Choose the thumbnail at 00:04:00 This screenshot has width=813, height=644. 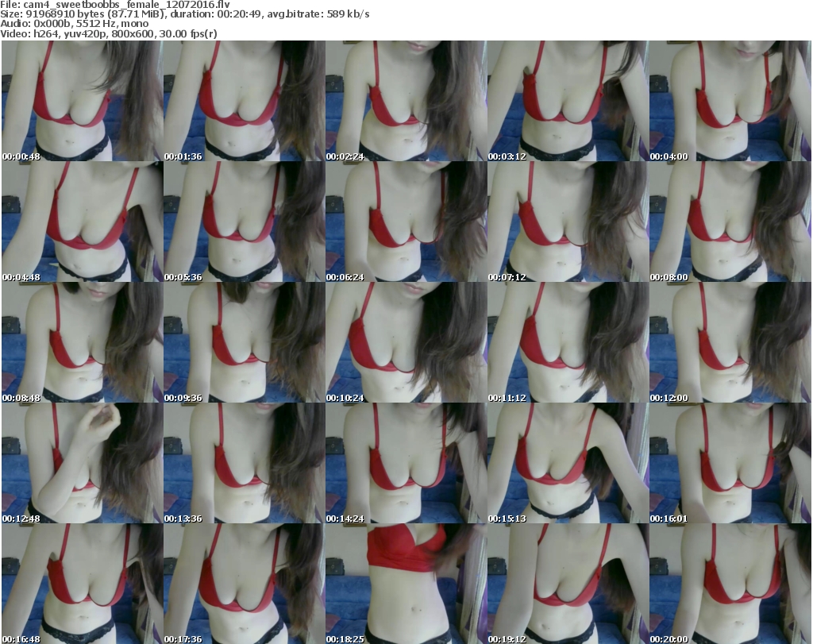[x=730, y=101]
